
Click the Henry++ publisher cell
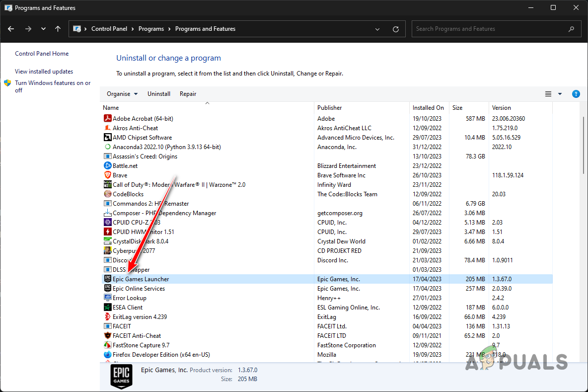click(329, 298)
